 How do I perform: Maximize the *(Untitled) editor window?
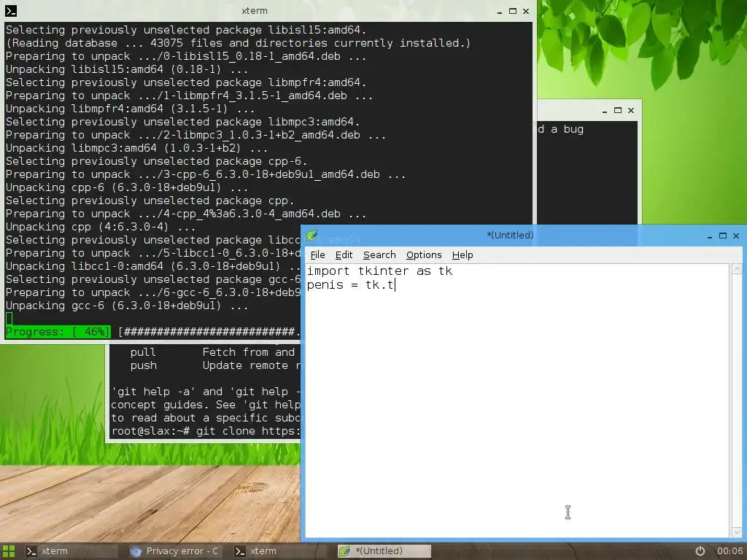click(723, 236)
